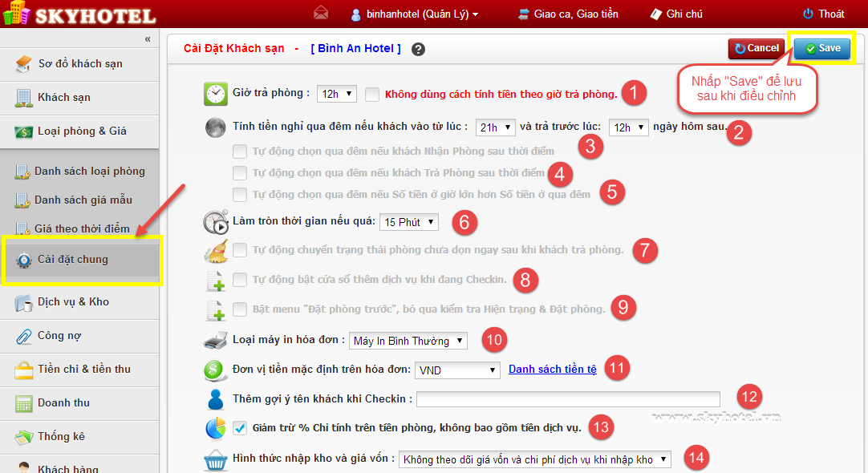Enable 'Không dùng cách tính tiền theo giờ' checkbox
Viewport: 868px width, 473px height.
tap(372, 94)
